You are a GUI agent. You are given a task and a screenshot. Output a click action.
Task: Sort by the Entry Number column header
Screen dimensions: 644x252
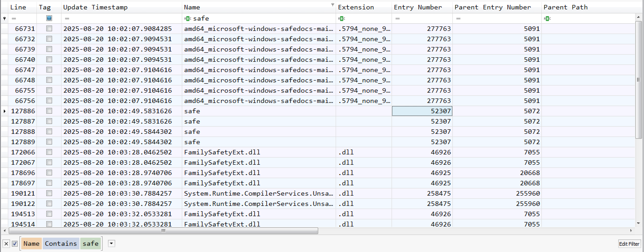(418, 7)
